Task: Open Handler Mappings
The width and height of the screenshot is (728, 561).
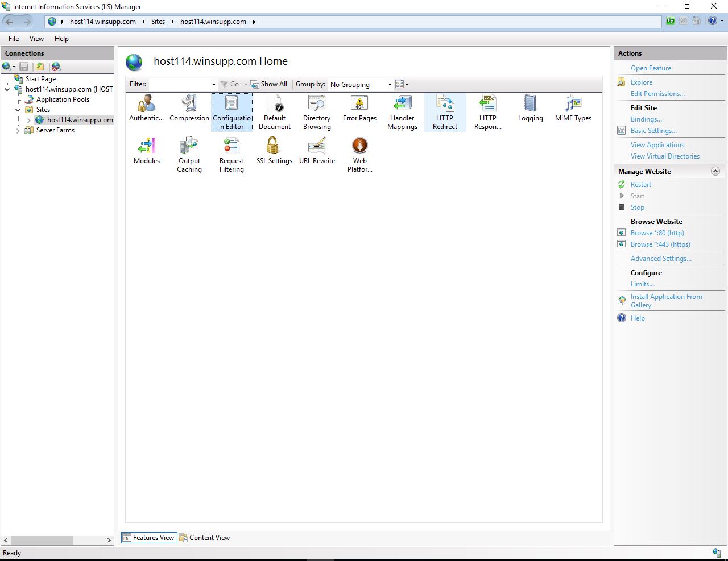Action: click(x=402, y=112)
